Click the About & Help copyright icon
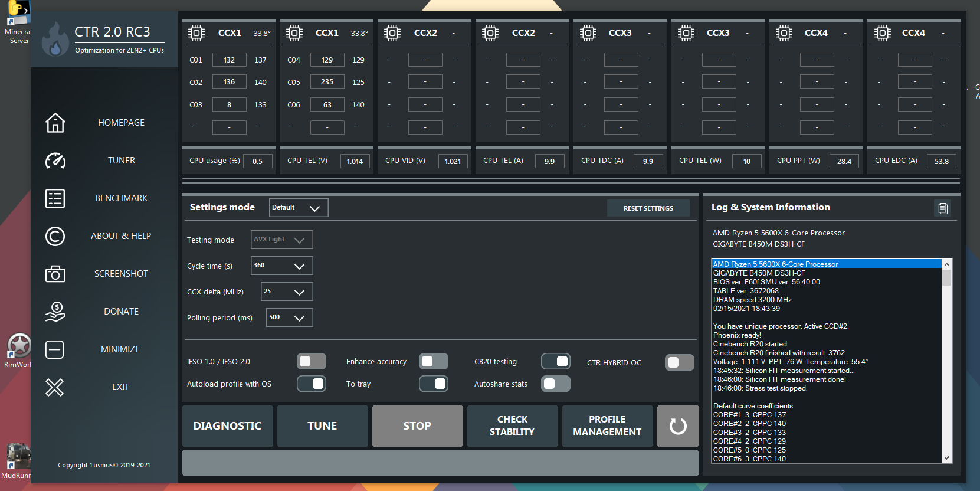This screenshot has width=980, height=491. tap(55, 236)
